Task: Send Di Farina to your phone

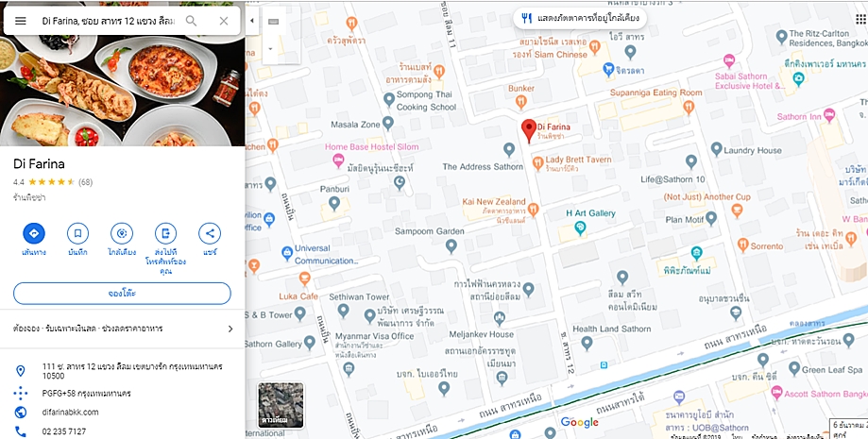Action: [x=165, y=233]
